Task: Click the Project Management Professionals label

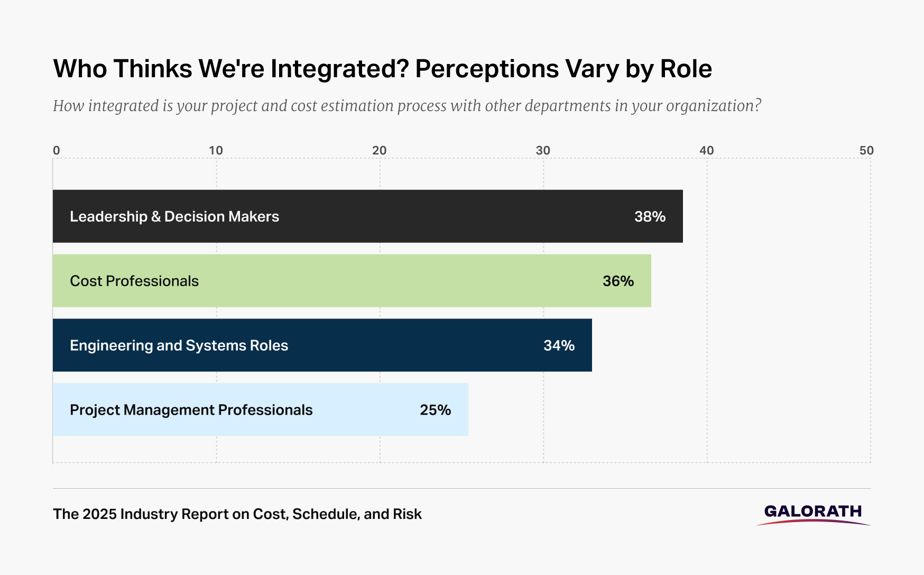Action: click(x=191, y=410)
